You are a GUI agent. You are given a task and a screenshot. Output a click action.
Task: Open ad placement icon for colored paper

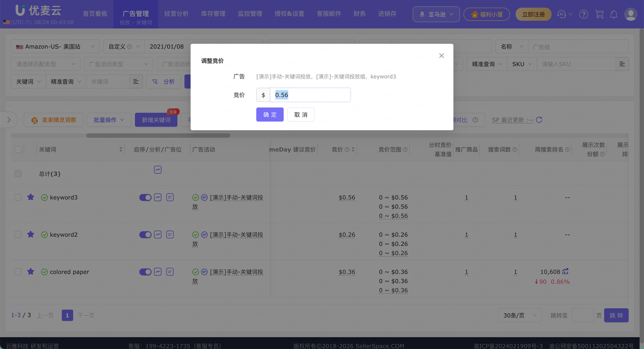[170, 272]
